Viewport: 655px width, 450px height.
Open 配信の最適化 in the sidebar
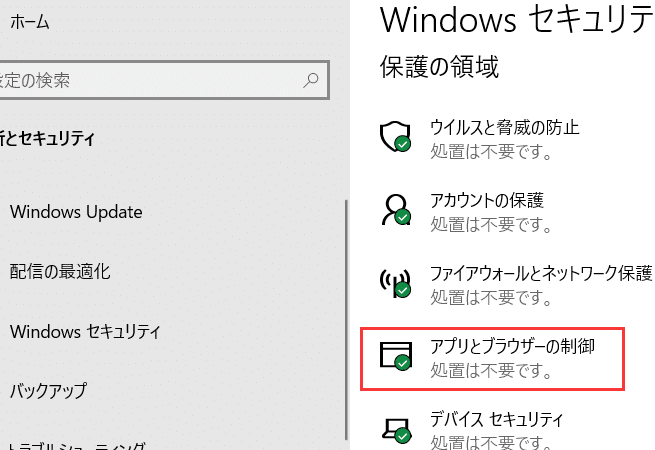[x=60, y=271]
